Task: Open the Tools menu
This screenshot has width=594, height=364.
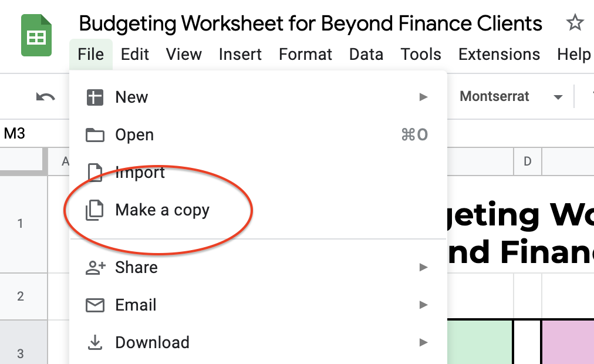Action: click(421, 55)
